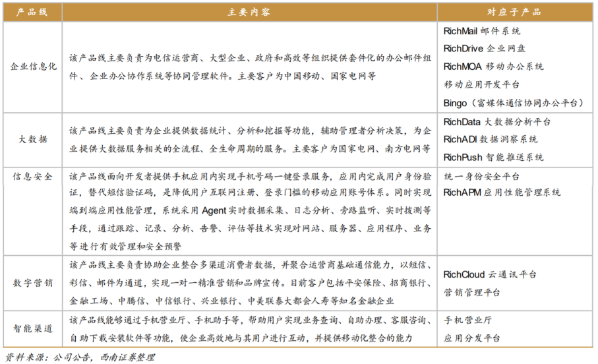Click the line starting 手段，通过跟踪、记录
Image resolution: width=598 pixels, height=364 pixels.
pyautogui.click(x=250, y=228)
